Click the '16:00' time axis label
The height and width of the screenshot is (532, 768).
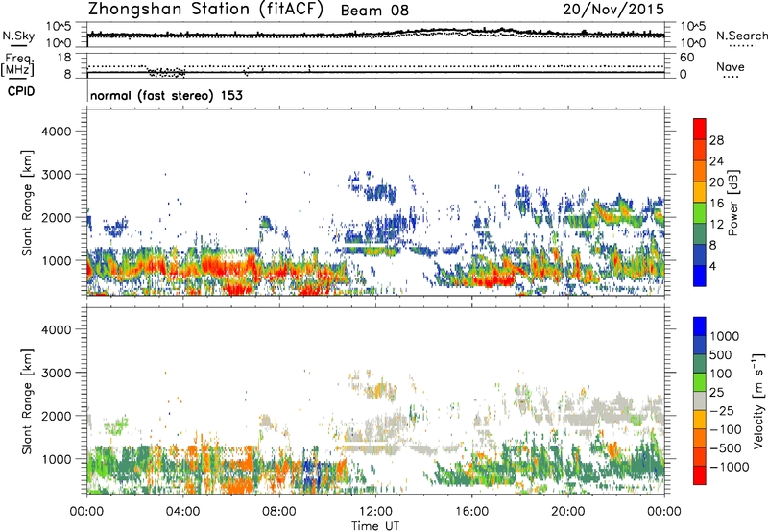click(x=471, y=512)
